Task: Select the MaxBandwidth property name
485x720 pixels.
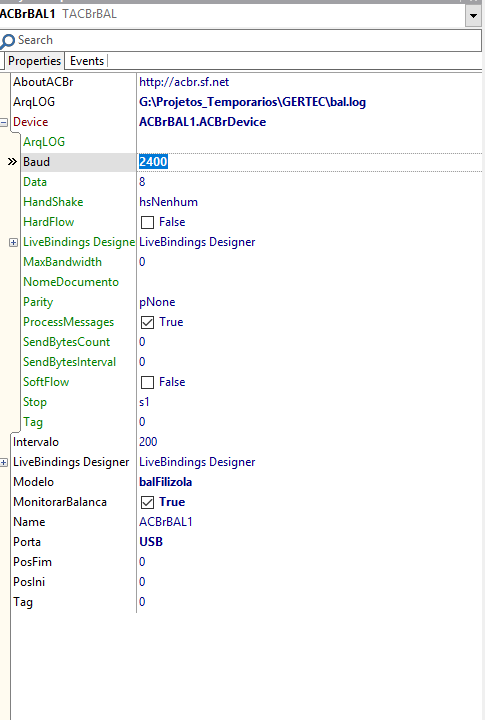Action: (62, 262)
